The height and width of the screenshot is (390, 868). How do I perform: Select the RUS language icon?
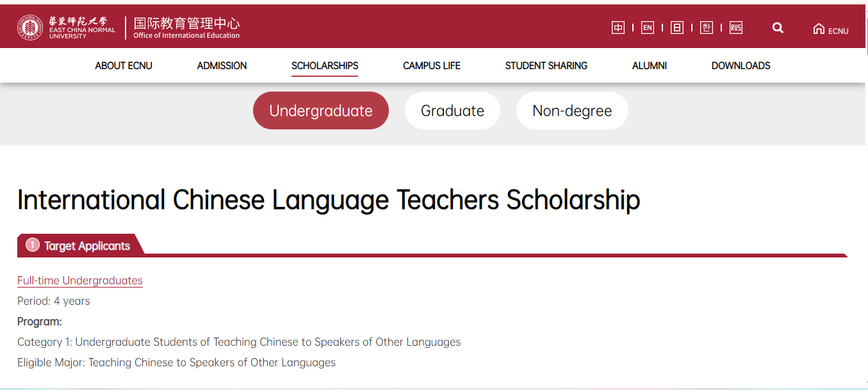click(x=735, y=27)
